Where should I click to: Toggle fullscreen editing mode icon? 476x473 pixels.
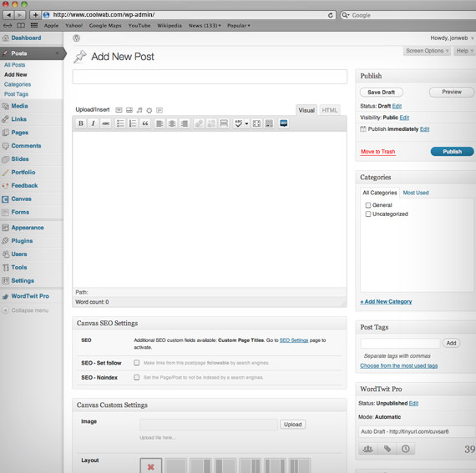pos(256,123)
